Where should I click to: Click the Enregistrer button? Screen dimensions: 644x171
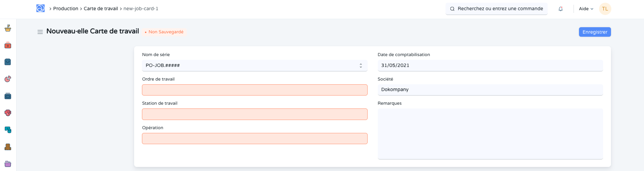(x=595, y=32)
